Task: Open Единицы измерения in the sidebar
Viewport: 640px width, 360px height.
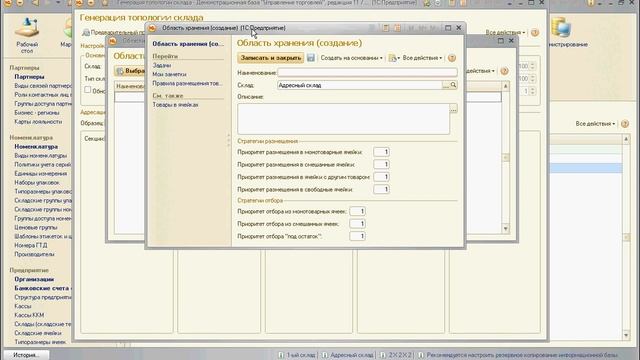Action: (40, 173)
